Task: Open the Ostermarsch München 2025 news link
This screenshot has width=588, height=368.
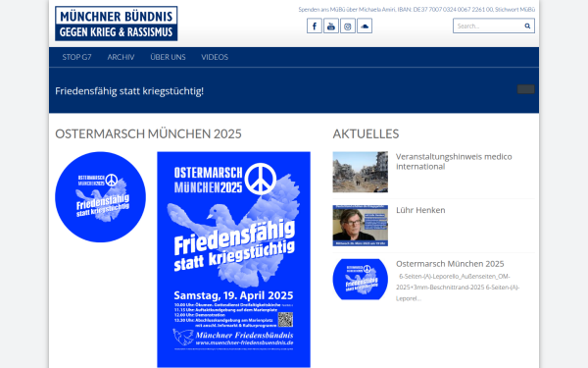Action: [x=450, y=264]
